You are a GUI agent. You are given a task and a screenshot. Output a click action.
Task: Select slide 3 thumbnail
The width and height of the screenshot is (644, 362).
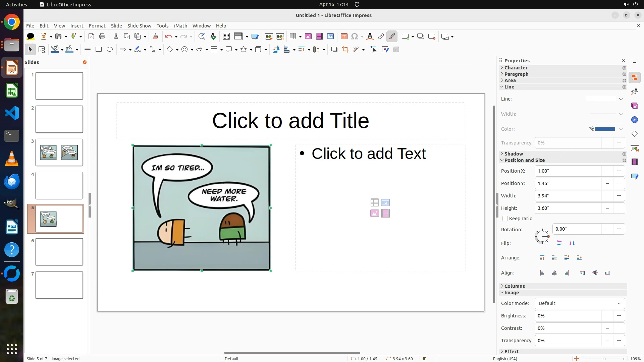pos(59,153)
